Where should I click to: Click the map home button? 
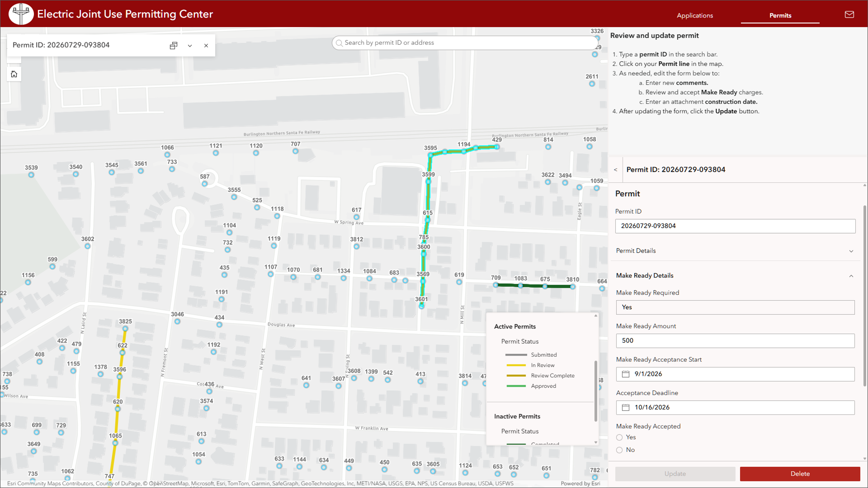[x=14, y=74]
